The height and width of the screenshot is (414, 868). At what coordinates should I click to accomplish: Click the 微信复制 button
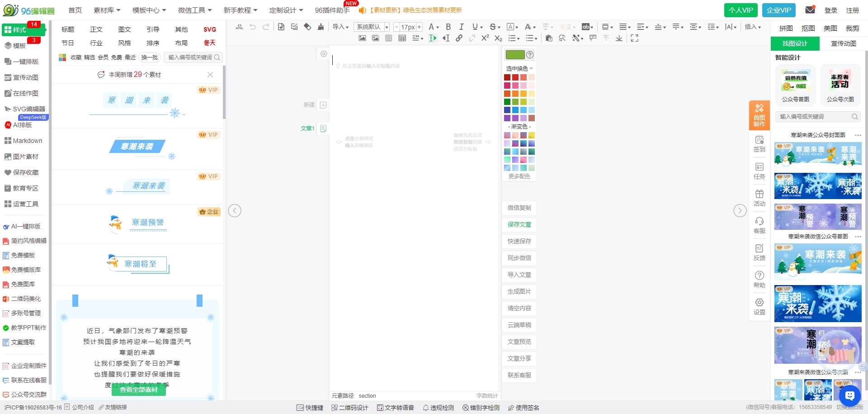click(519, 208)
